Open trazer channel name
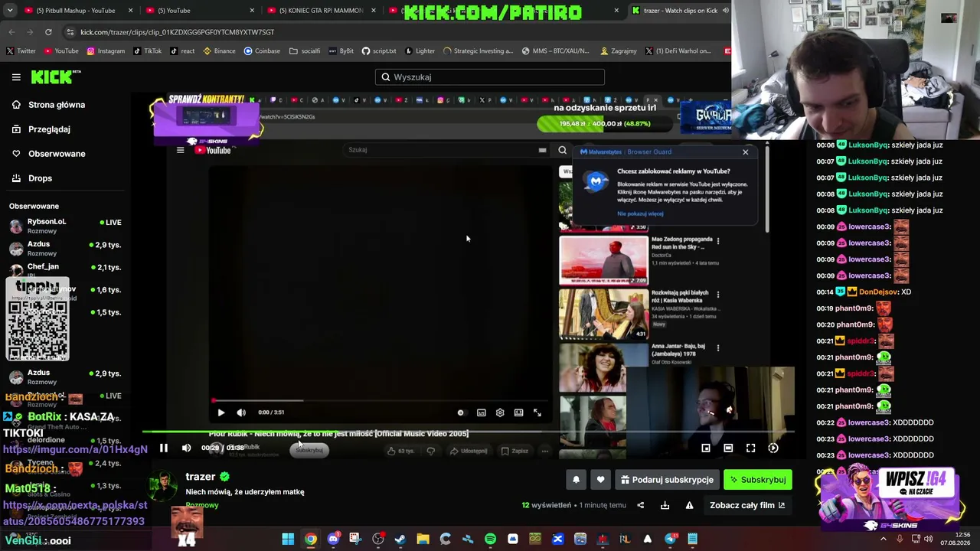Image resolution: width=980 pixels, height=551 pixels. click(x=201, y=477)
